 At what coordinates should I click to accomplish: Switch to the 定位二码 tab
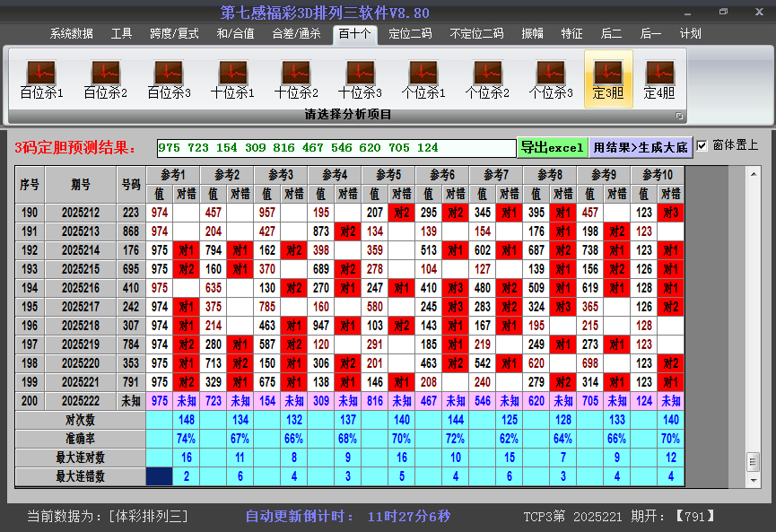[410, 34]
